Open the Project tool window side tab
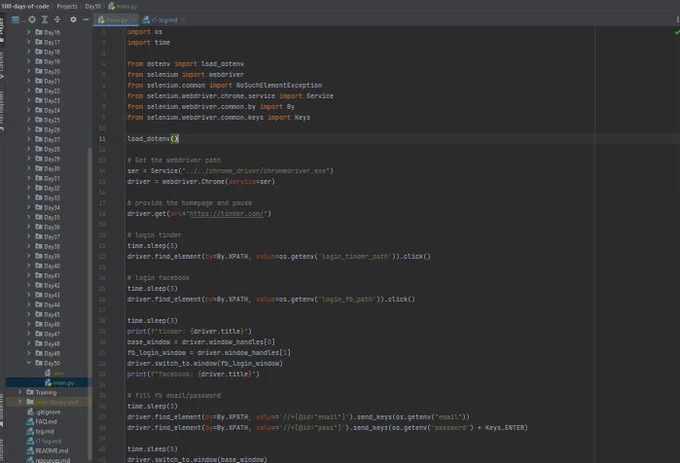 coord(2,29)
